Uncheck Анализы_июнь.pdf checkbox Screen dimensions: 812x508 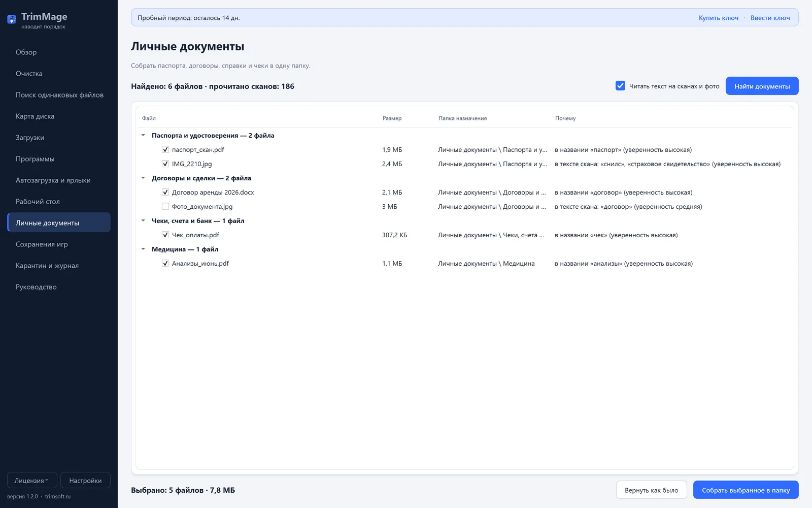point(165,263)
